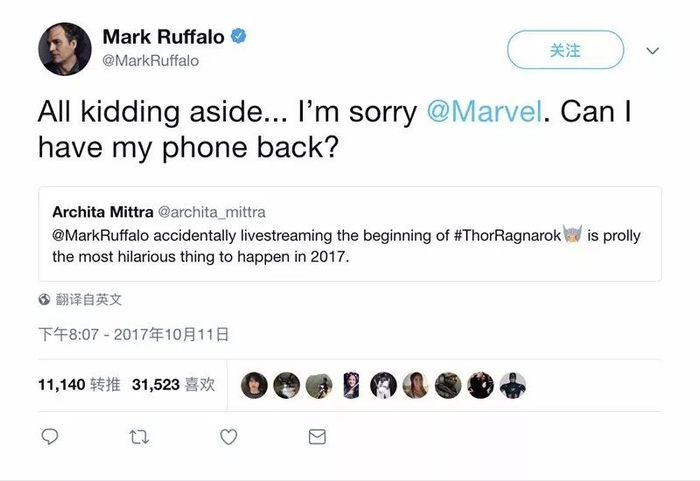Click the globe icon beside translate
Viewport: 700px width, 481px height.
[44, 299]
